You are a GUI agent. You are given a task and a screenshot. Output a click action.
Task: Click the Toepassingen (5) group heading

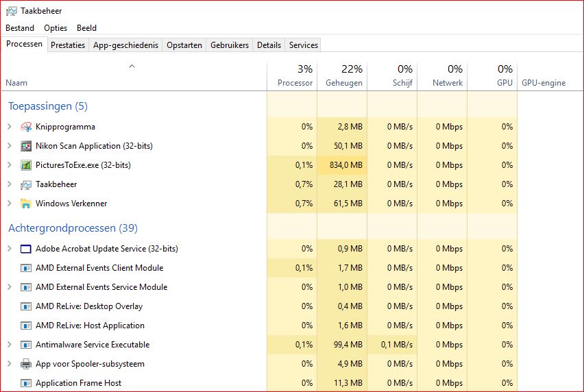point(48,106)
